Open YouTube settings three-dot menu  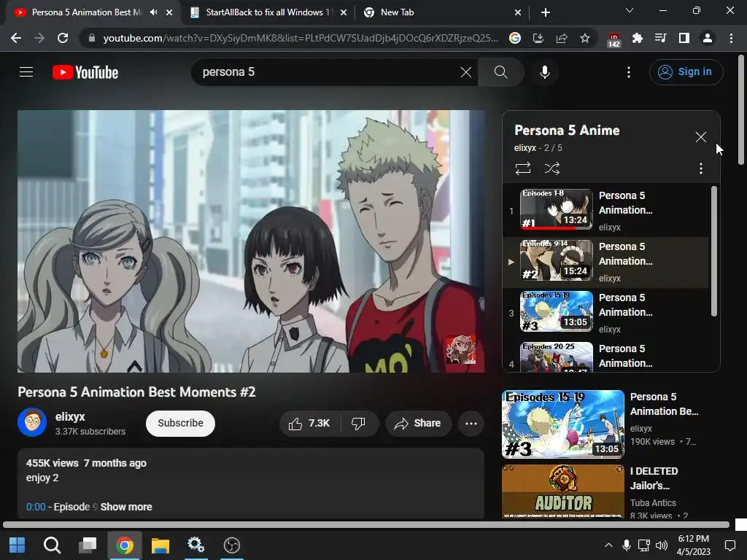628,72
